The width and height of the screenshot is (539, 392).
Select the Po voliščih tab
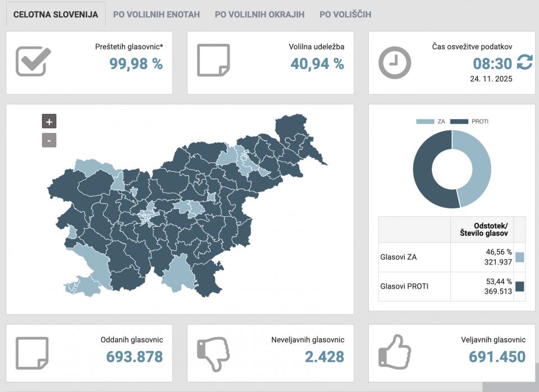pos(345,15)
